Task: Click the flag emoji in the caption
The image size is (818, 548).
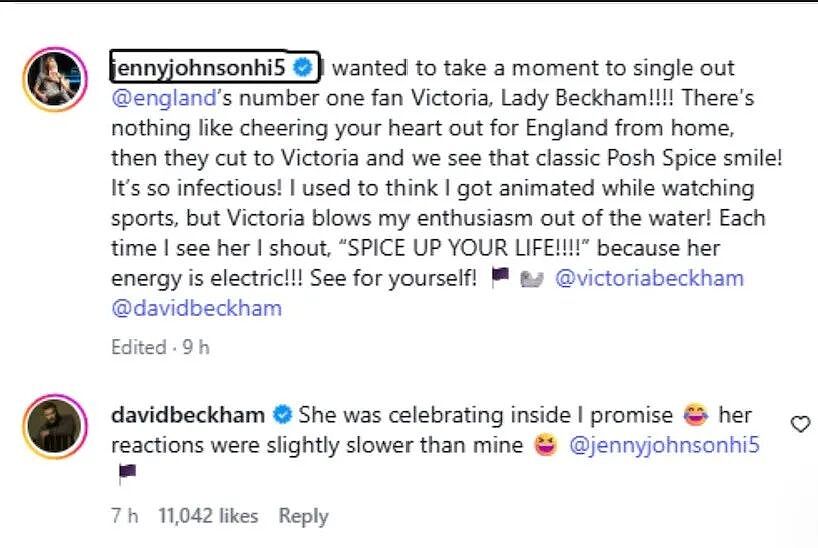Action: [500, 277]
